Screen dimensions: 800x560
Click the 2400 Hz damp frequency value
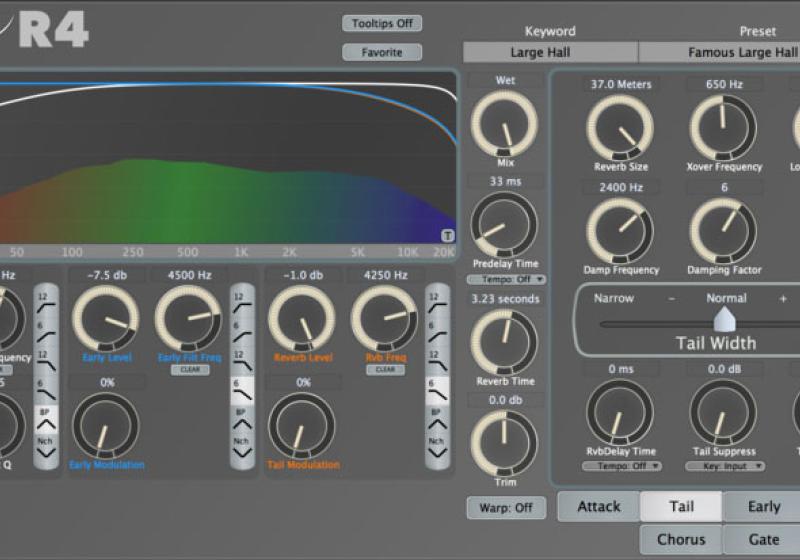click(621, 187)
